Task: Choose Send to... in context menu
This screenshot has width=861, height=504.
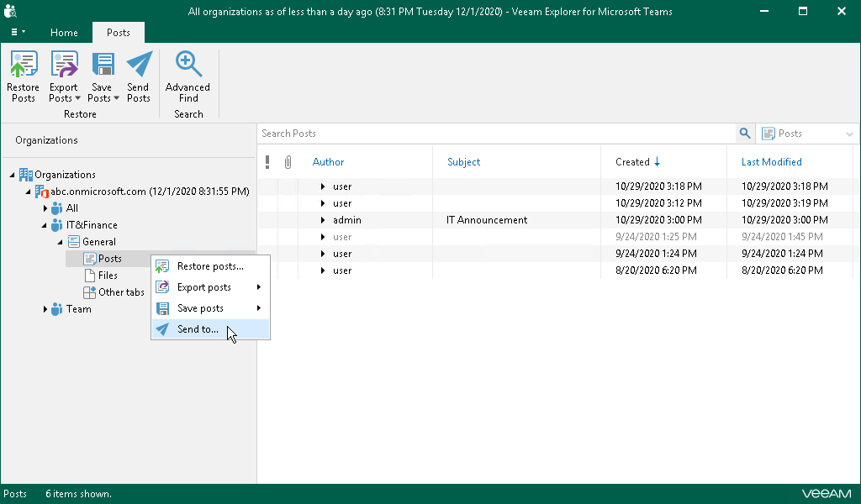Action: 198,329
